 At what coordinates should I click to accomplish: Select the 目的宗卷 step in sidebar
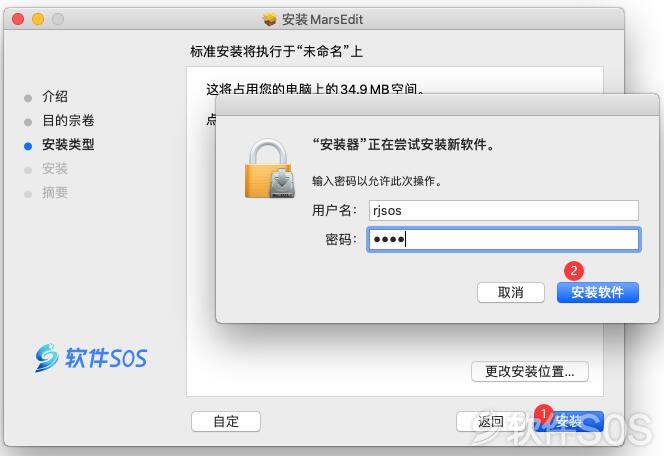[x=68, y=121]
